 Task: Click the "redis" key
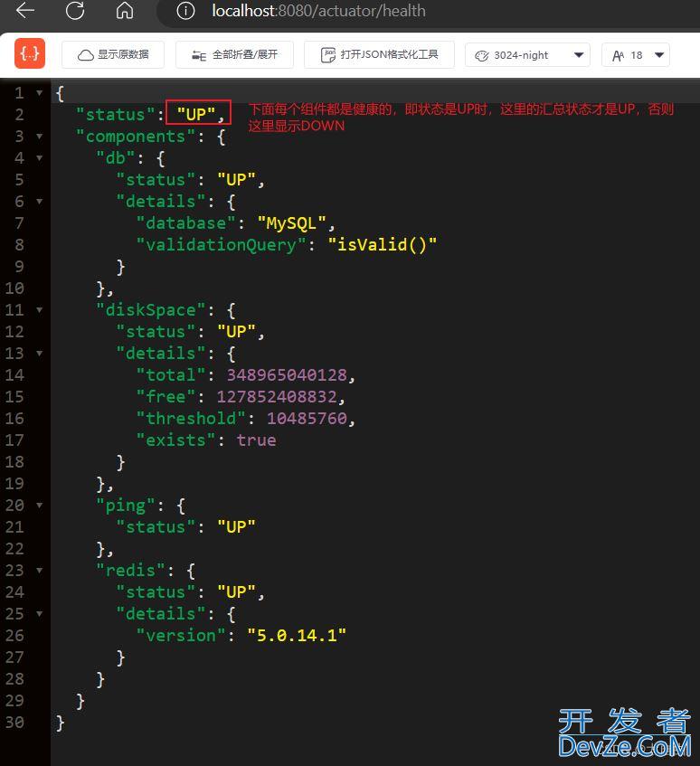coord(130,570)
